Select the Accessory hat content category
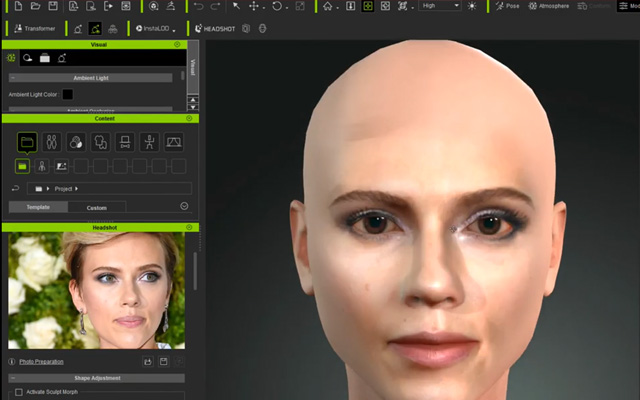The image size is (640, 400). pos(125,142)
